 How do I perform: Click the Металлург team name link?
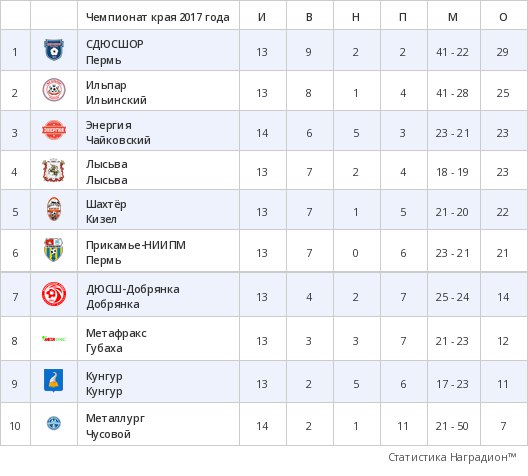pos(116,418)
